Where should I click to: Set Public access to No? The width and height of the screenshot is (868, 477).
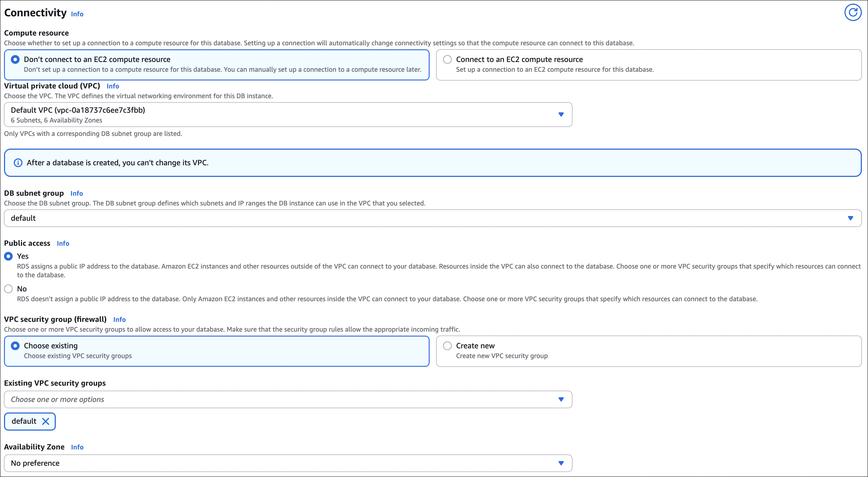(8, 289)
